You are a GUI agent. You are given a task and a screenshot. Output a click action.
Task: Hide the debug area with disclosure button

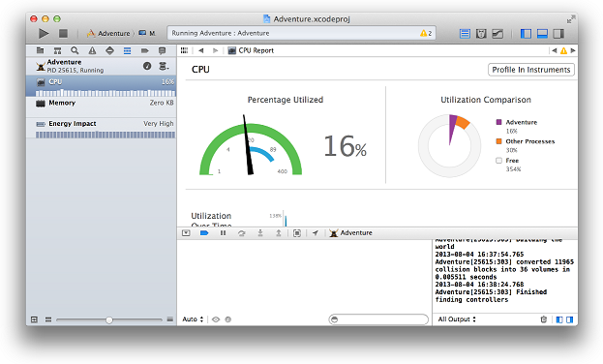(186, 233)
